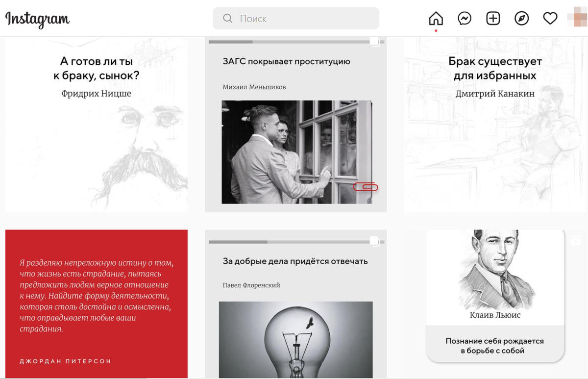Image resolution: width=588 pixels, height=379 pixels.
Task: Click the black-and-white couple photo
Action: [x=296, y=152]
